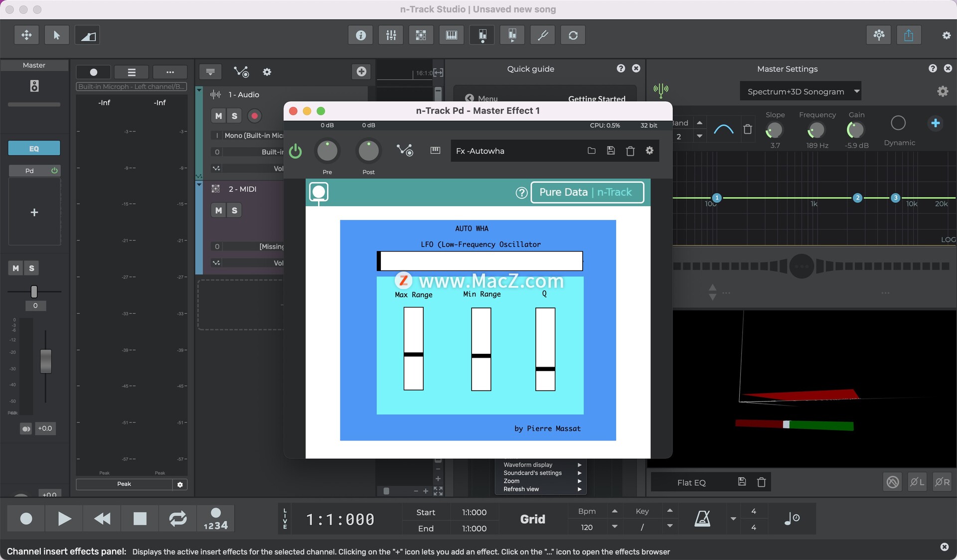
Task: Open the step sequencer grid icon in the toolbar
Action: [421, 35]
